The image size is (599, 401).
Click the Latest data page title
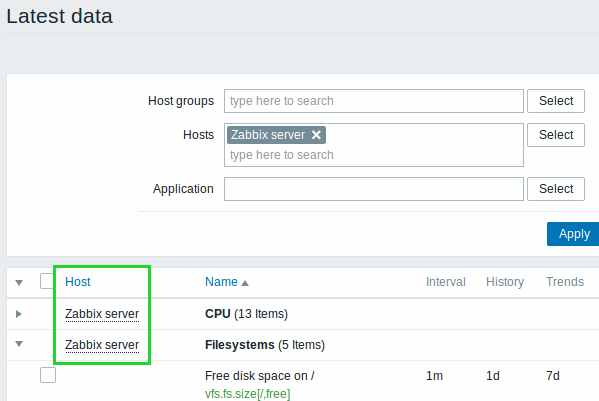pos(60,16)
